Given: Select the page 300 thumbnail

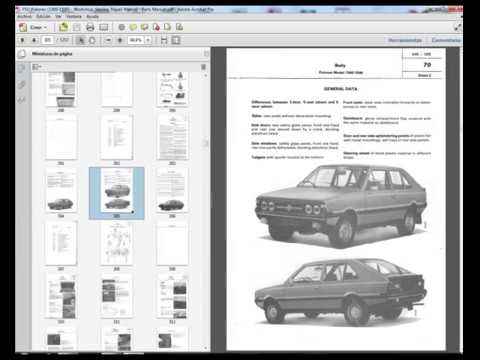Looking at the screenshot, I should pos(172,89).
